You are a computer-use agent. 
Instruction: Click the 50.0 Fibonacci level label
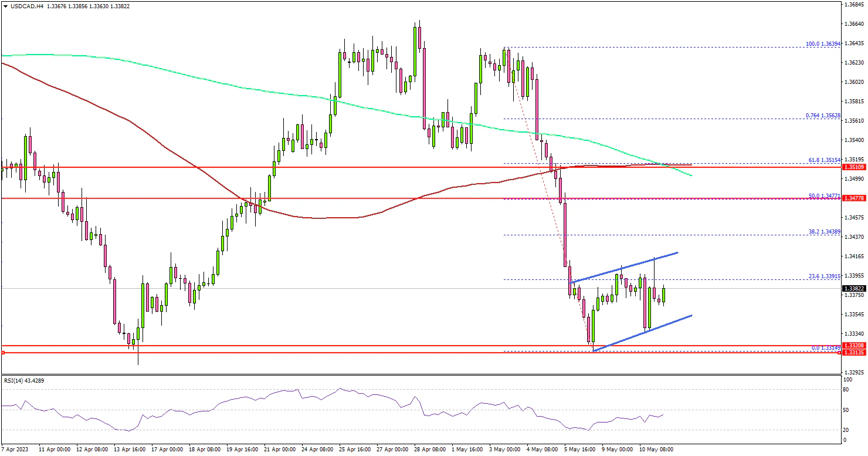point(823,195)
